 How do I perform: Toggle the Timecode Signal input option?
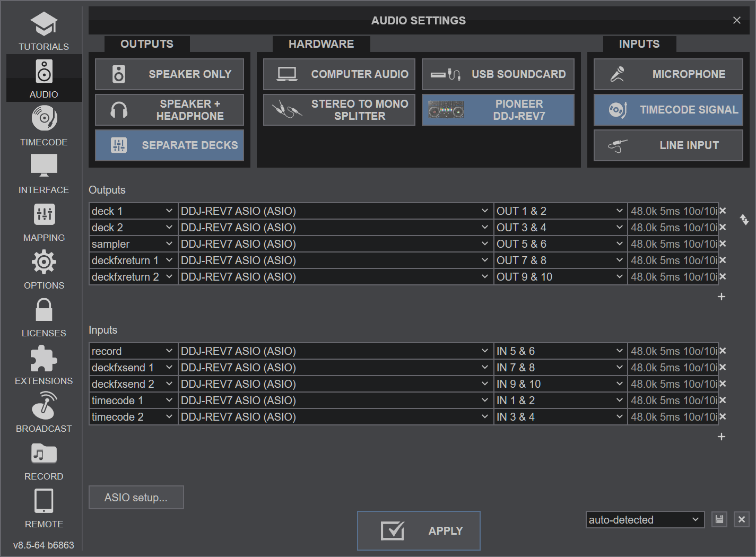[x=668, y=110]
